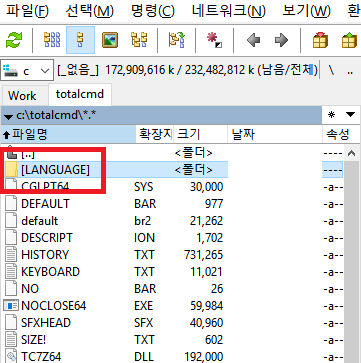The width and height of the screenshot is (361, 363).
Task: Select the SFXHEAD file
Action: point(173,323)
